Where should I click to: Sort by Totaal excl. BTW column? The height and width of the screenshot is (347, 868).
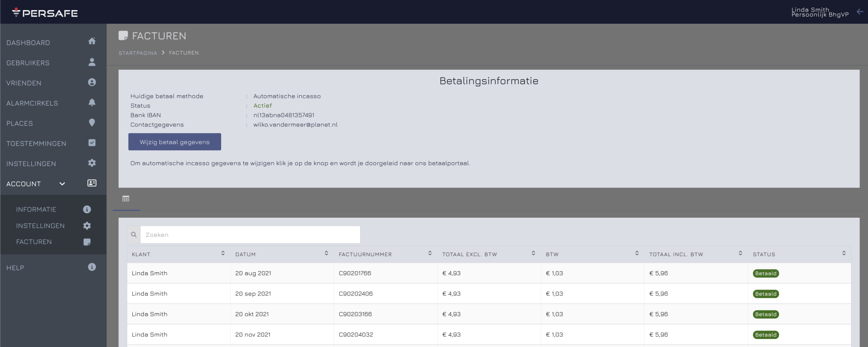click(534, 253)
